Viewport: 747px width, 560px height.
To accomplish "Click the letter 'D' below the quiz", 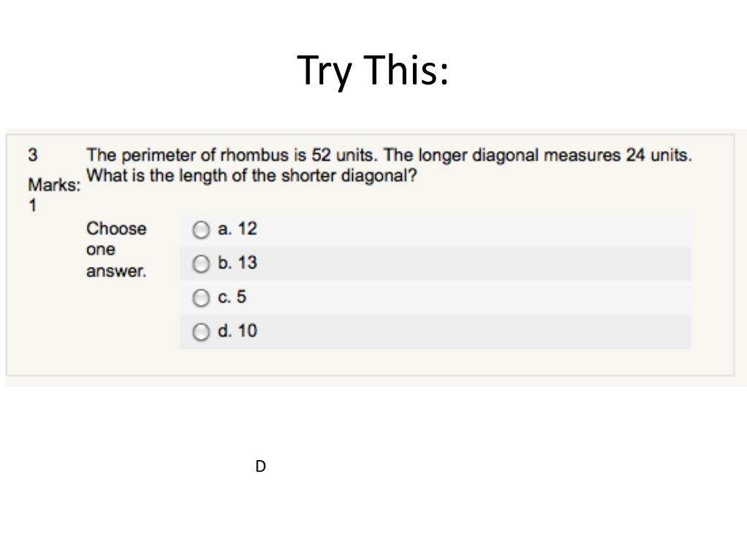I will click(x=260, y=467).
